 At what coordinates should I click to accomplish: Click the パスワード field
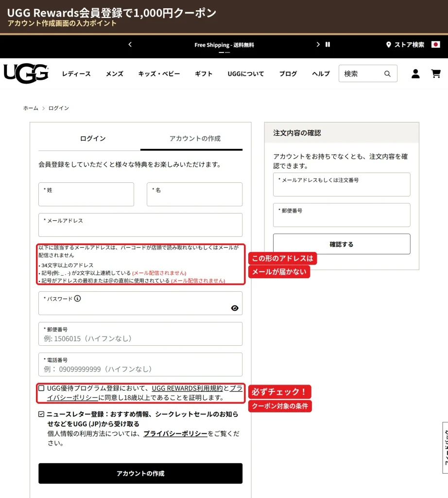pyautogui.click(x=140, y=303)
